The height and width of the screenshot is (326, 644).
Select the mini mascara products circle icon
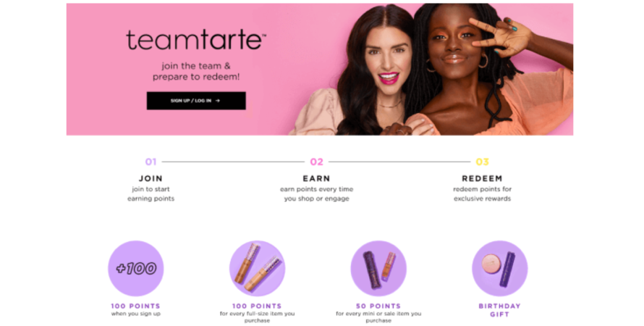[x=378, y=269]
